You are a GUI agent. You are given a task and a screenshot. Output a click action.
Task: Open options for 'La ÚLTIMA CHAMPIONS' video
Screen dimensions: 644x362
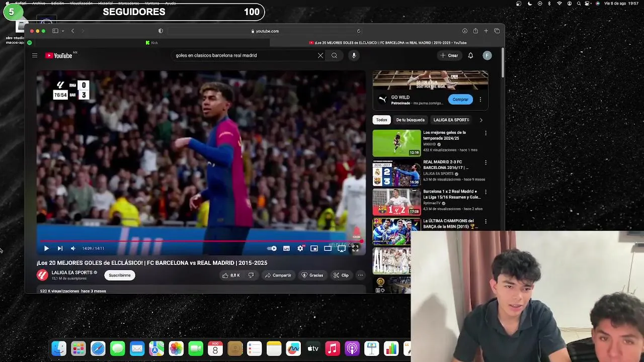(x=486, y=221)
